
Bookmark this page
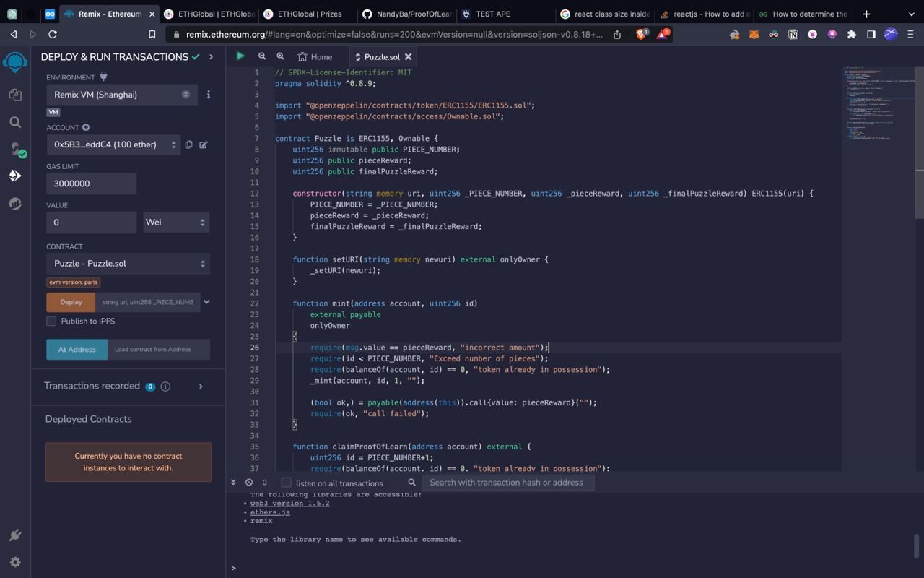pos(152,34)
